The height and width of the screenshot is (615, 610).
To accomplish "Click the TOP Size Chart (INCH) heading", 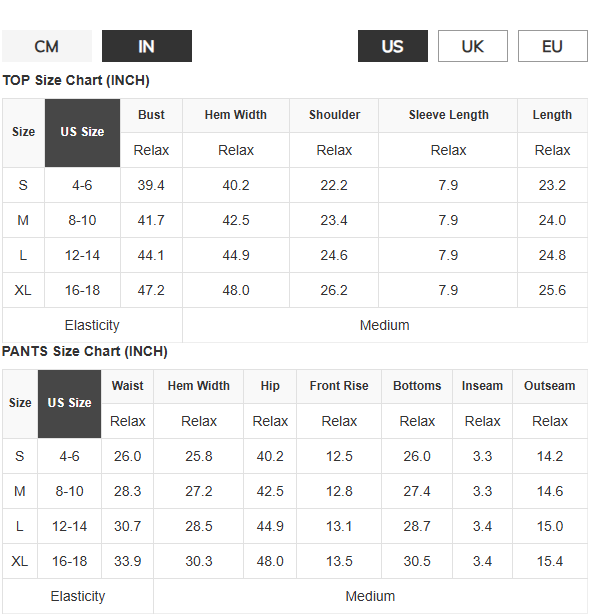I will click(76, 80).
